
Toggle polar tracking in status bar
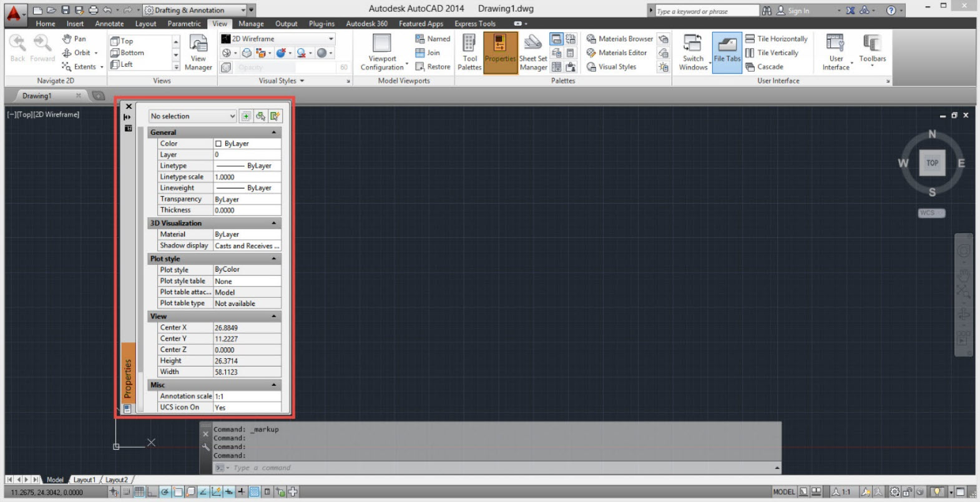click(x=165, y=492)
